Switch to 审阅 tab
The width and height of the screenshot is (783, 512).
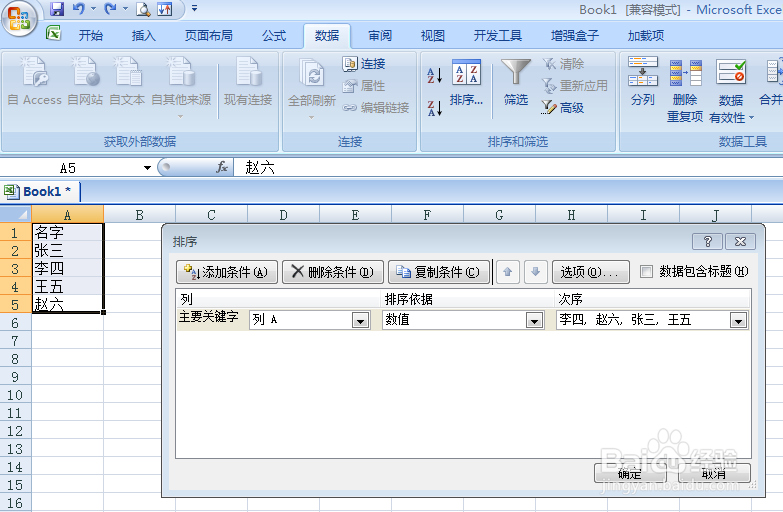click(x=380, y=35)
